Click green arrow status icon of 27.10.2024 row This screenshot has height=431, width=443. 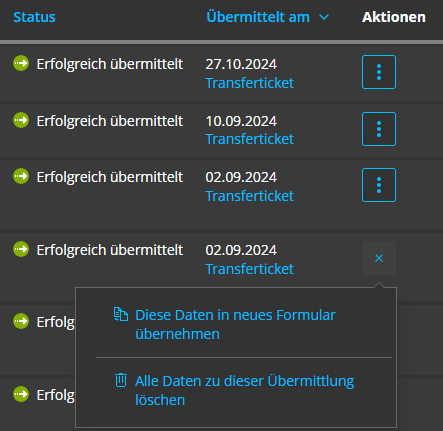tap(21, 63)
